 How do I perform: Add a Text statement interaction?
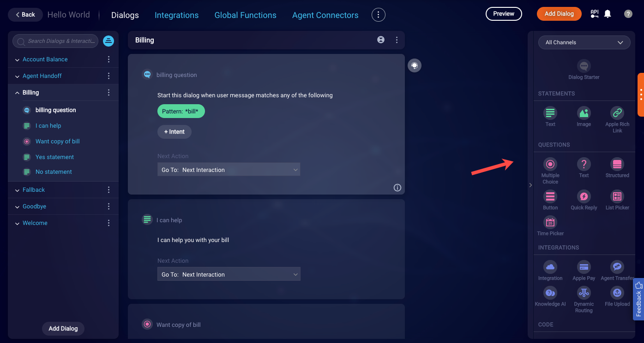click(550, 113)
